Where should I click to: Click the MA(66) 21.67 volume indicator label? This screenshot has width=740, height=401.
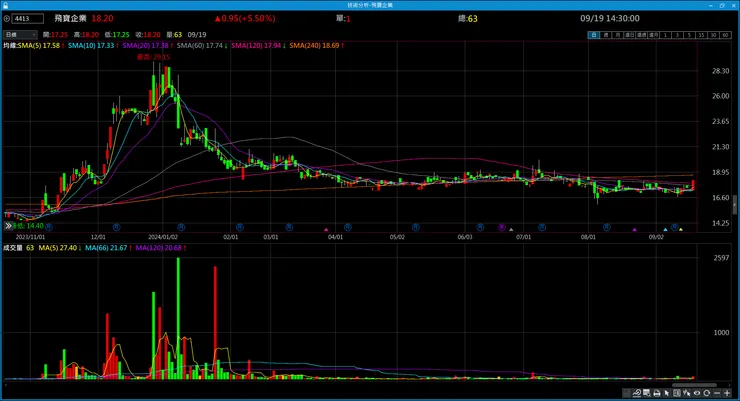[108, 248]
